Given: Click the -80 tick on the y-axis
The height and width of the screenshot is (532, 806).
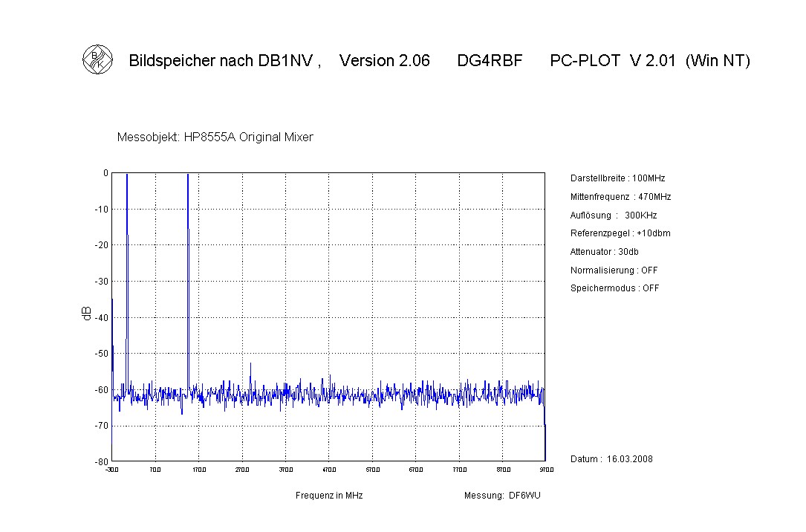Looking at the screenshot, I should 103,461.
